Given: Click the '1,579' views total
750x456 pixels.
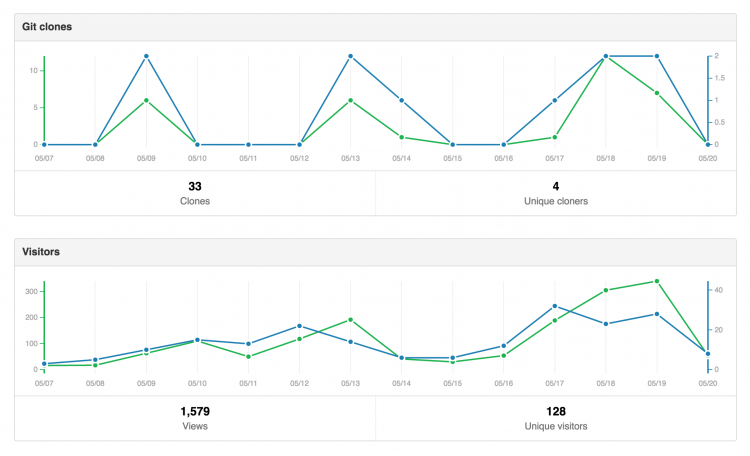Looking at the screenshot, I should click(195, 412).
